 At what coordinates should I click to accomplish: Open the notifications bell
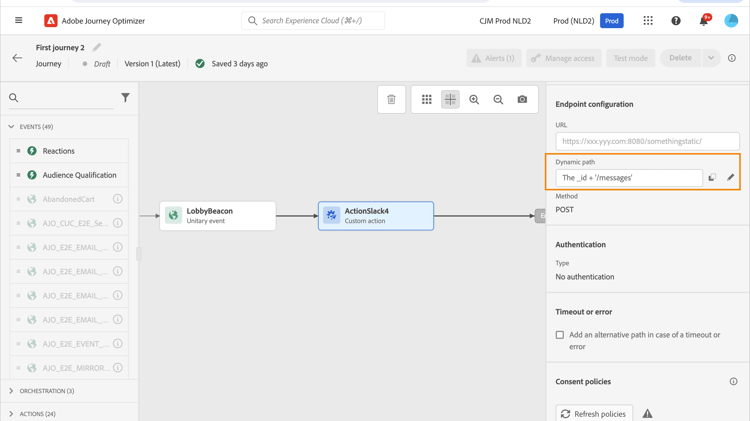(x=703, y=21)
